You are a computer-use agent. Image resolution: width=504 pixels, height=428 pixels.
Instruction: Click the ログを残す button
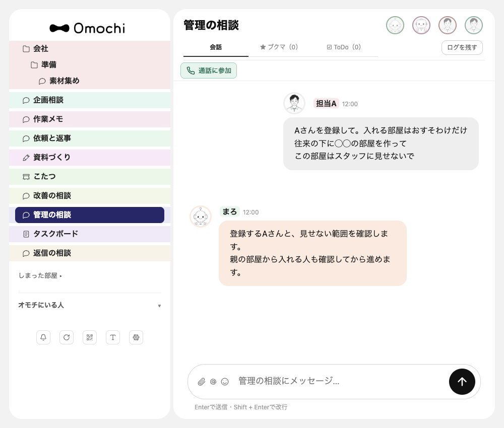pyautogui.click(x=462, y=47)
